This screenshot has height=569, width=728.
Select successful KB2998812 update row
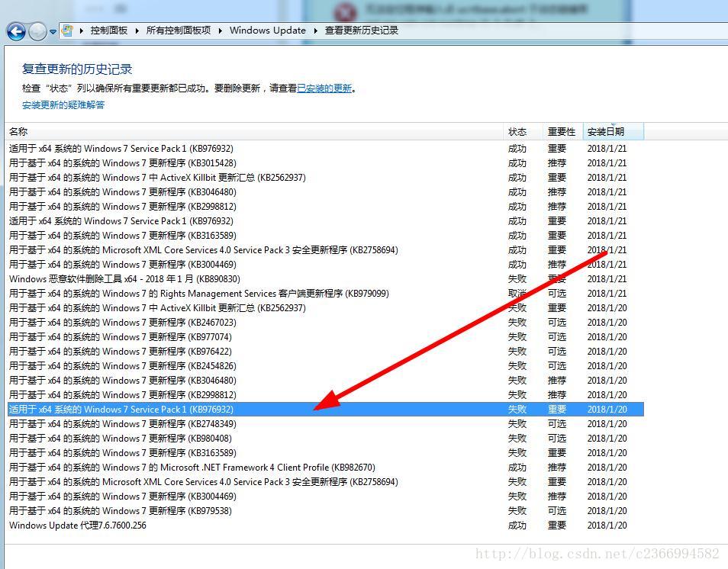pyautogui.click(x=324, y=207)
